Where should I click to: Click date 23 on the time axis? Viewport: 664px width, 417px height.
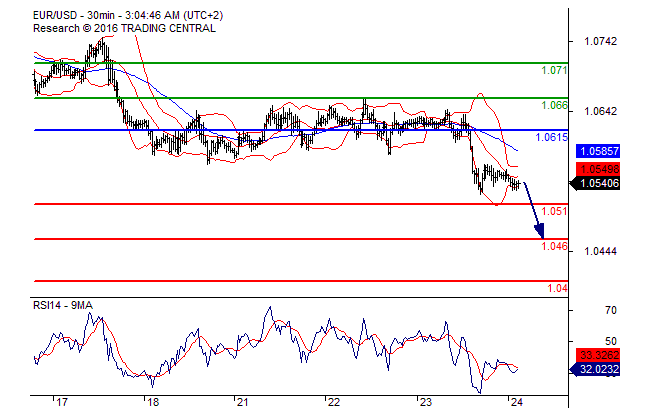click(426, 402)
